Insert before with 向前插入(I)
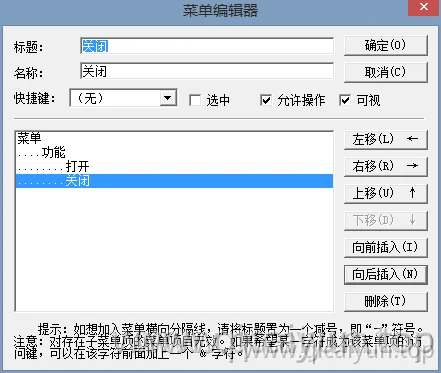Screen dimensions: 441x373 385,247
